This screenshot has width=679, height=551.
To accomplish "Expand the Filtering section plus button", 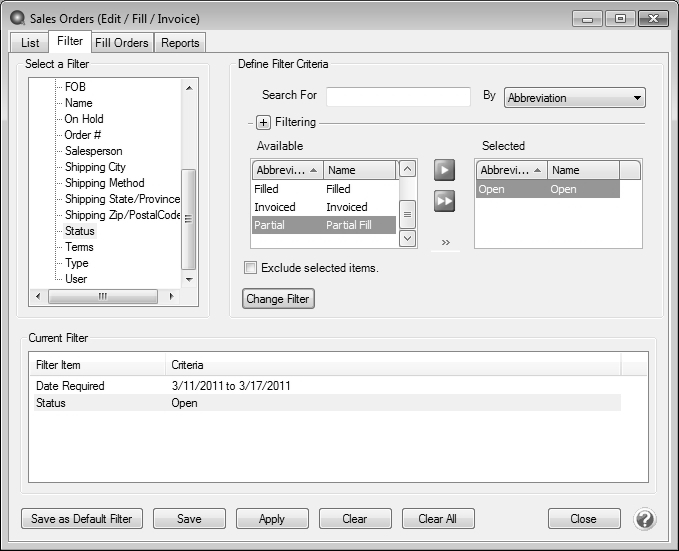I will point(264,122).
